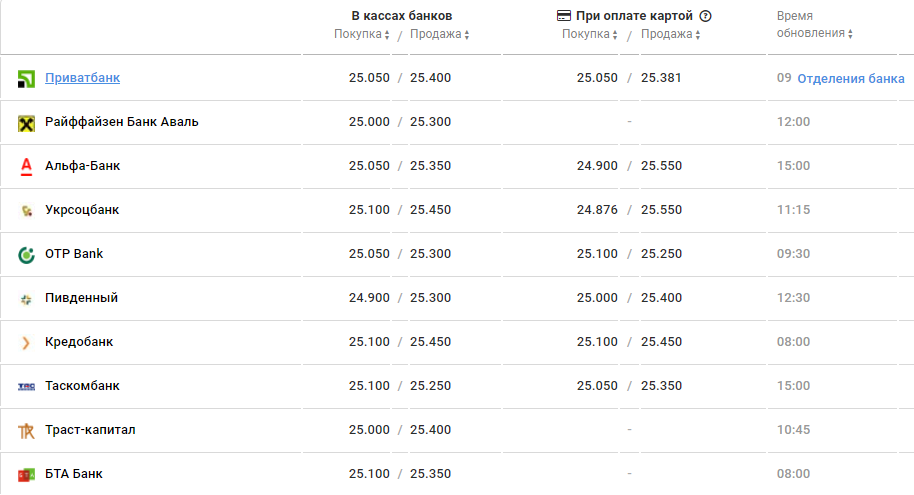
Task: Click the Taskombank logo icon
Action: [x=27, y=386]
